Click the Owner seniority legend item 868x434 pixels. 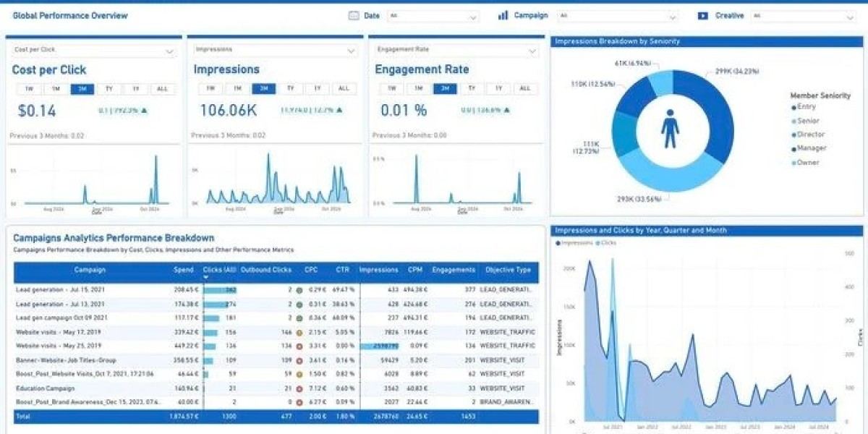tap(806, 162)
